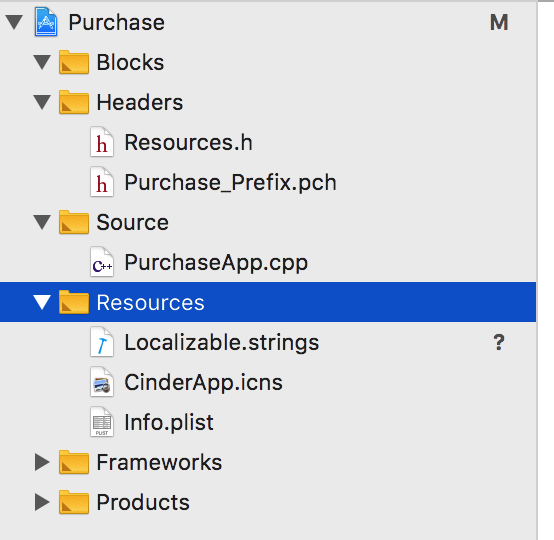The height and width of the screenshot is (540, 554).
Task: Expand the Products group
Action: coord(42,502)
